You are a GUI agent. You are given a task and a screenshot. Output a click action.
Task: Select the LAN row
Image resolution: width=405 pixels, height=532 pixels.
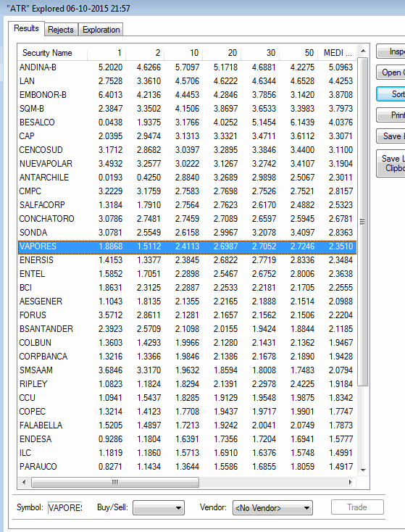[187, 81]
